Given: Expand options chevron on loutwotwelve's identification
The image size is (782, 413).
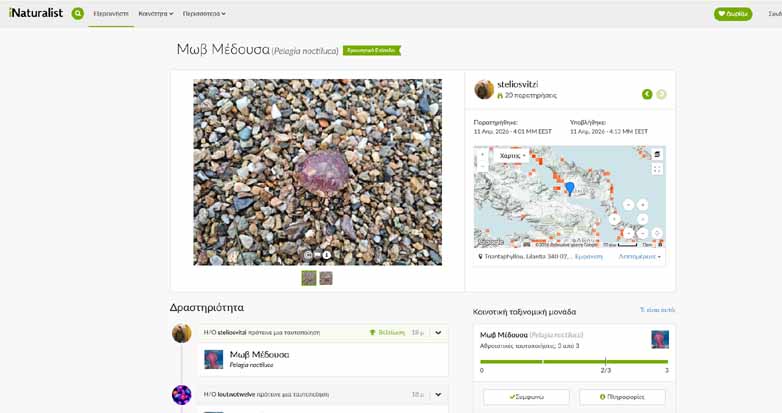Looking at the screenshot, I should (x=438, y=394).
